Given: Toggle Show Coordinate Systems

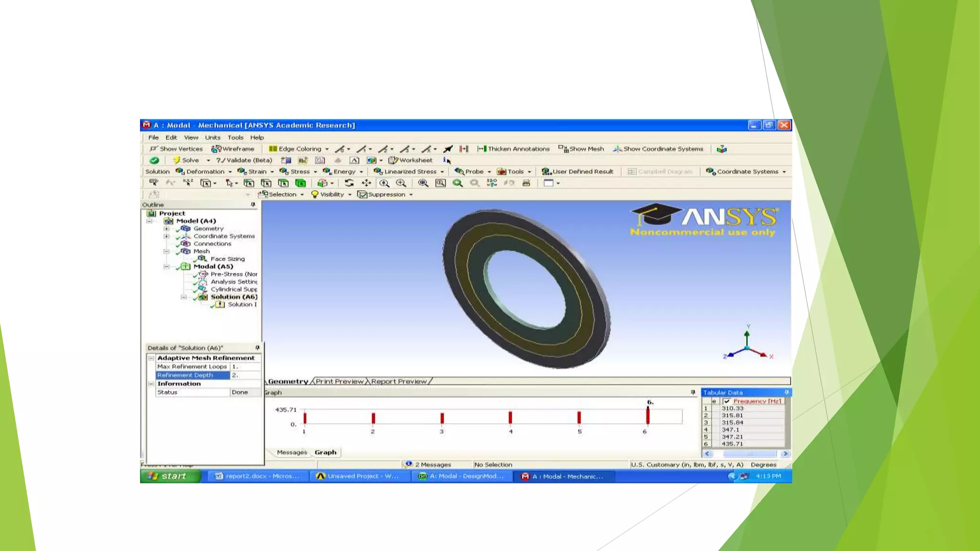Looking at the screenshot, I should (x=658, y=149).
